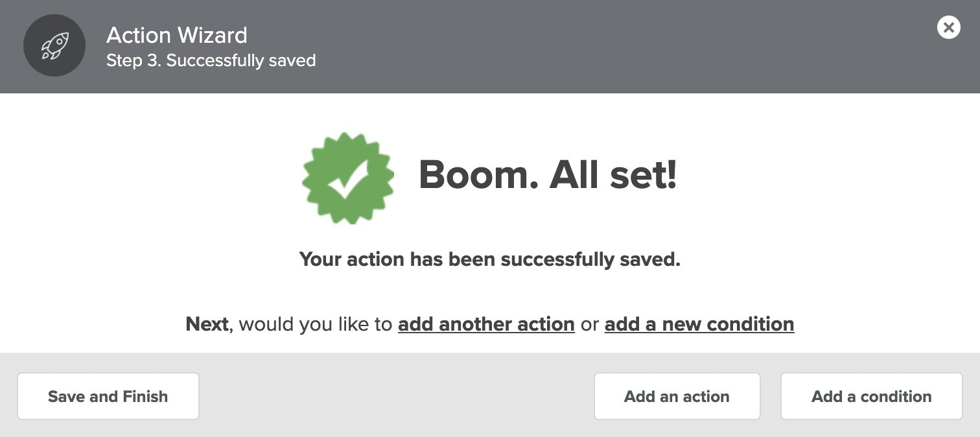Viewport: 980px width, 437px height.
Task: Click the white checkmark inside badge
Action: 348,179
